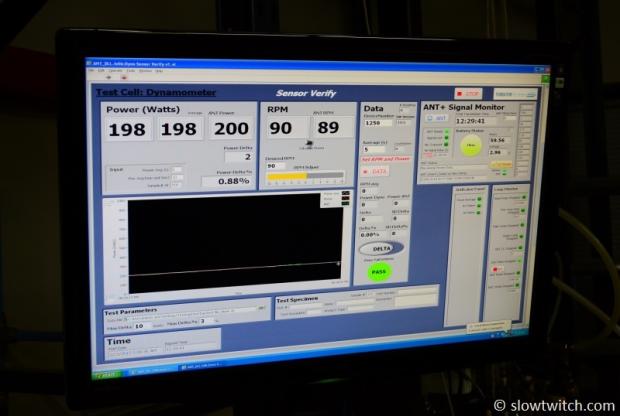Screen dimensions: 620x416
Task: Click the Desired RPM input field
Action: (277, 166)
